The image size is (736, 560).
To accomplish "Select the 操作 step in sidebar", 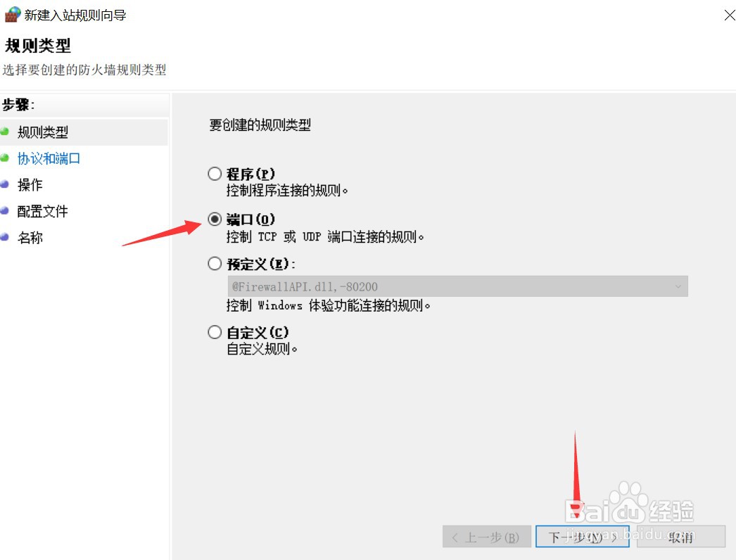I will click(x=30, y=184).
